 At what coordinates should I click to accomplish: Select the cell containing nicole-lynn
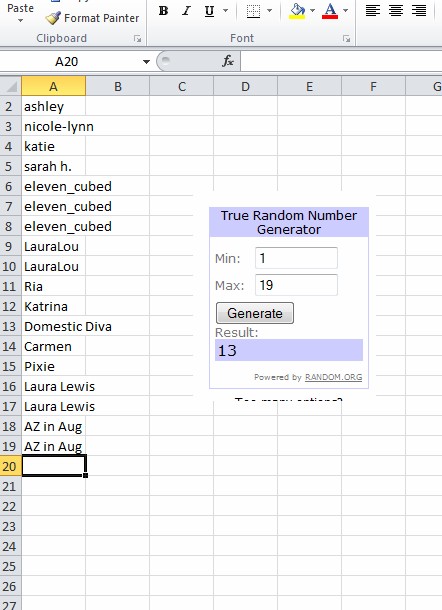coord(53,126)
